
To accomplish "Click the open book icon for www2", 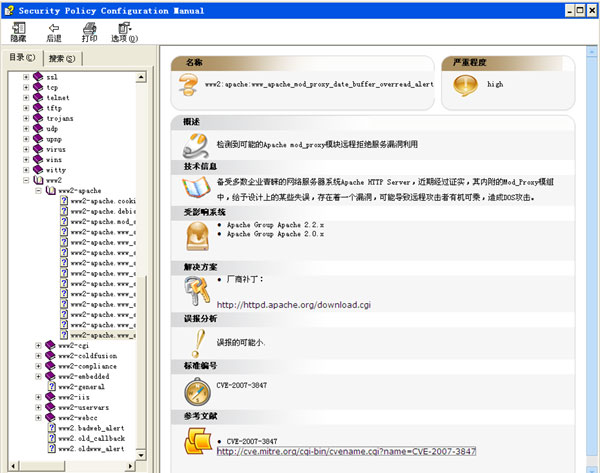I will (x=38, y=180).
